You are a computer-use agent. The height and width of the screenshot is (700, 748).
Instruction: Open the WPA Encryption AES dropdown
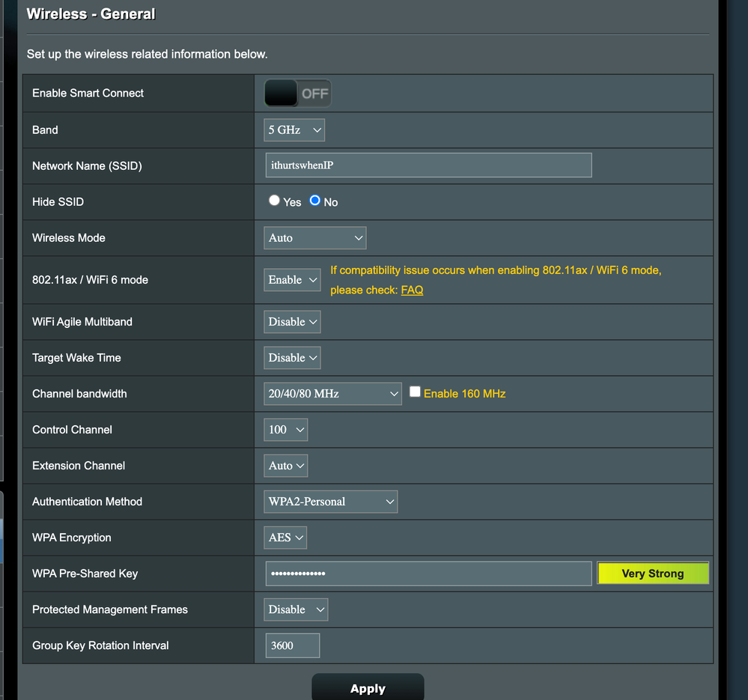(x=285, y=538)
